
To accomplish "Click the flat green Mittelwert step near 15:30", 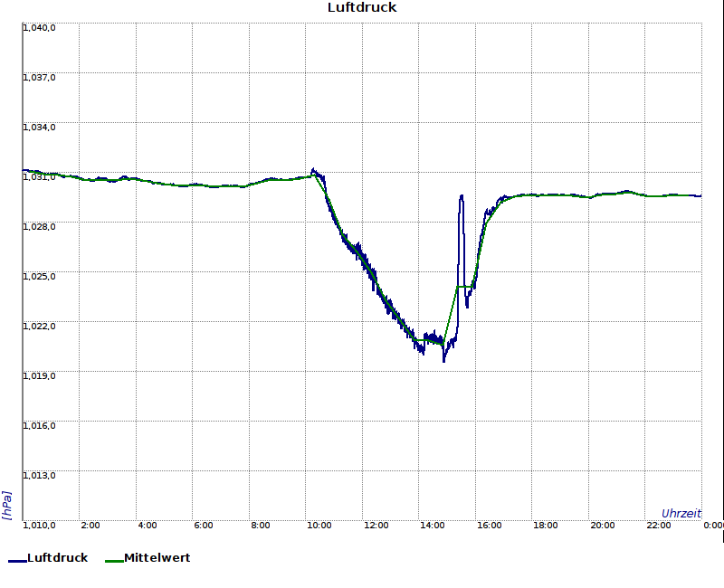I will tap(465, 287).
